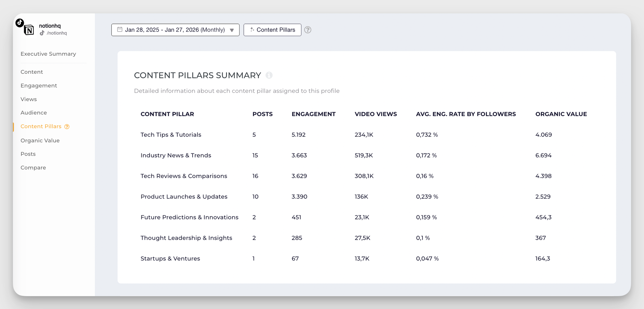Click the sparkles icon on the Content Pillars button
This screenshot has width=644, height=309.
coord(252,30)
